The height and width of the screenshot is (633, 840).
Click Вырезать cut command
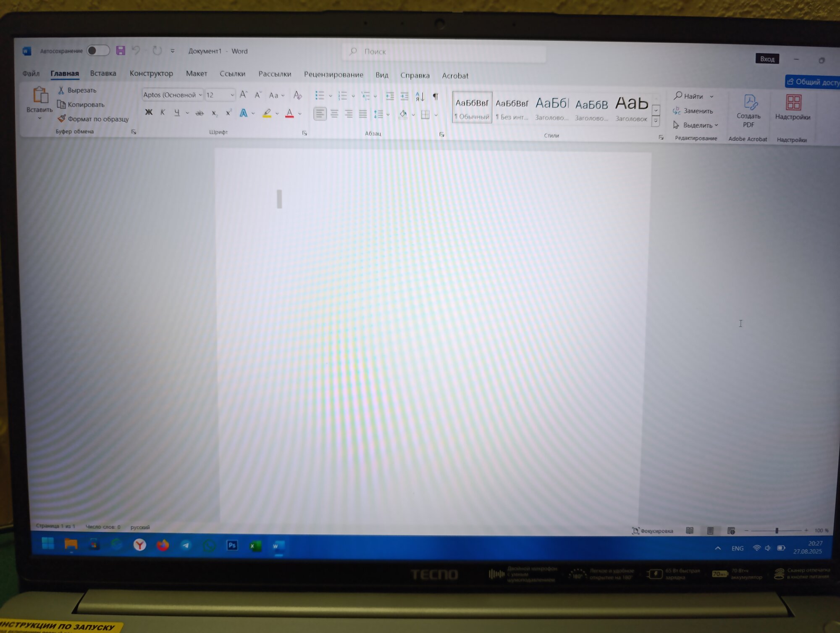77,90
